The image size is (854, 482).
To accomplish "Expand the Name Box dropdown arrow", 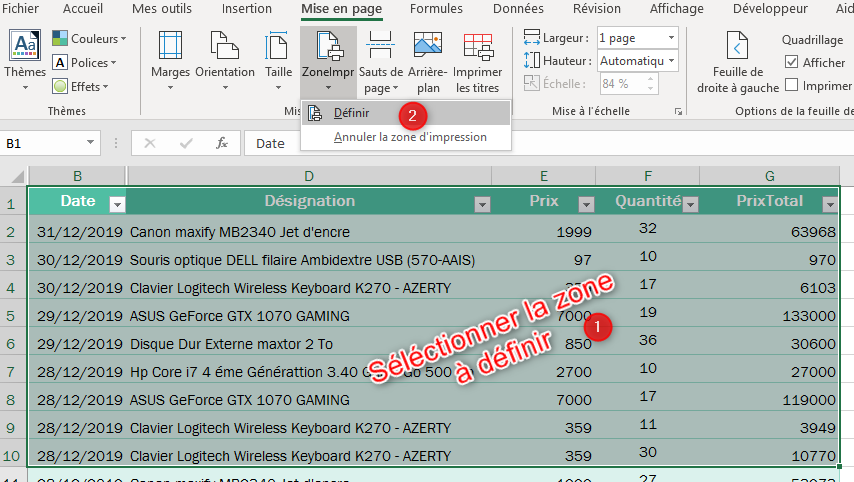I will tap(90, 143).
